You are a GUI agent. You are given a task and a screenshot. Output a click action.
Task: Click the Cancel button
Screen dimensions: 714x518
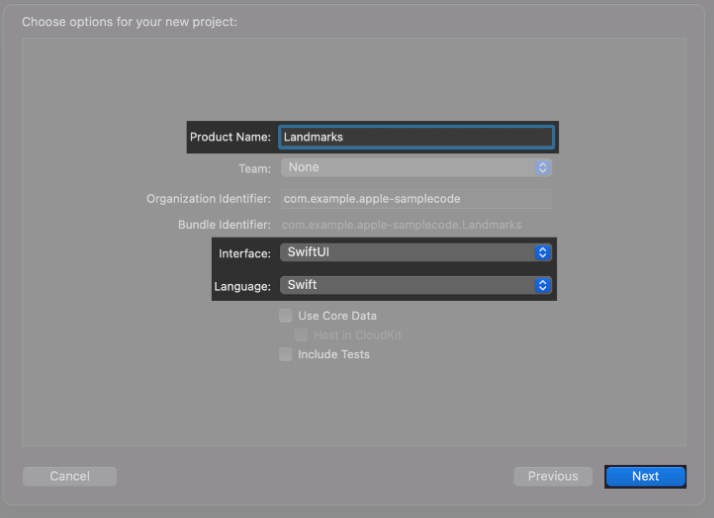tap(70, 476)
